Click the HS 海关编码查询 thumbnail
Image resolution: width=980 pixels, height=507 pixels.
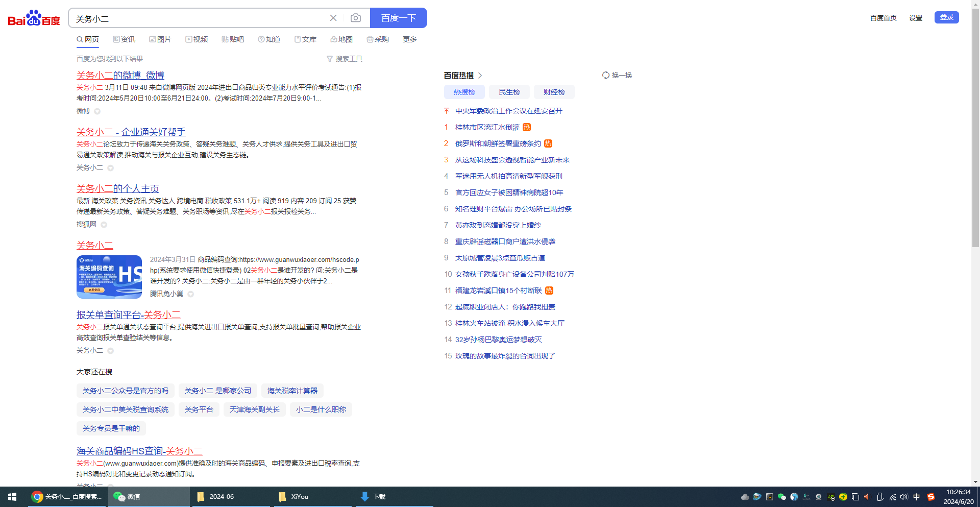click(x=109, y=277)
